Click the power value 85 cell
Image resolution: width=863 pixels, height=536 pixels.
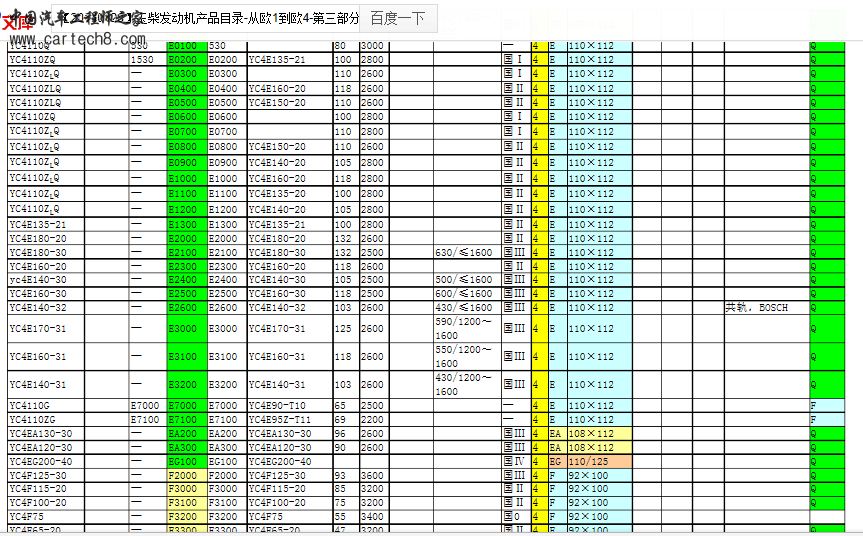tap(346, 489)
